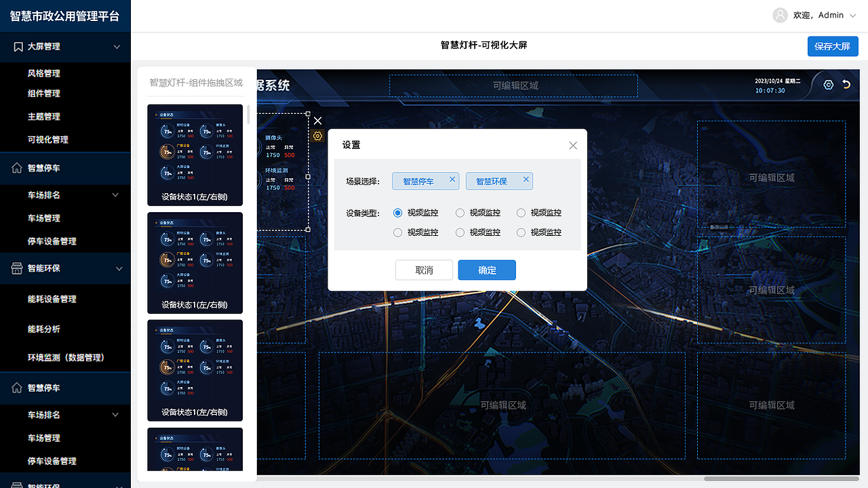
Task: Click the 保存大屏 button
Action: pyautogui.click(x=832, y=46)
